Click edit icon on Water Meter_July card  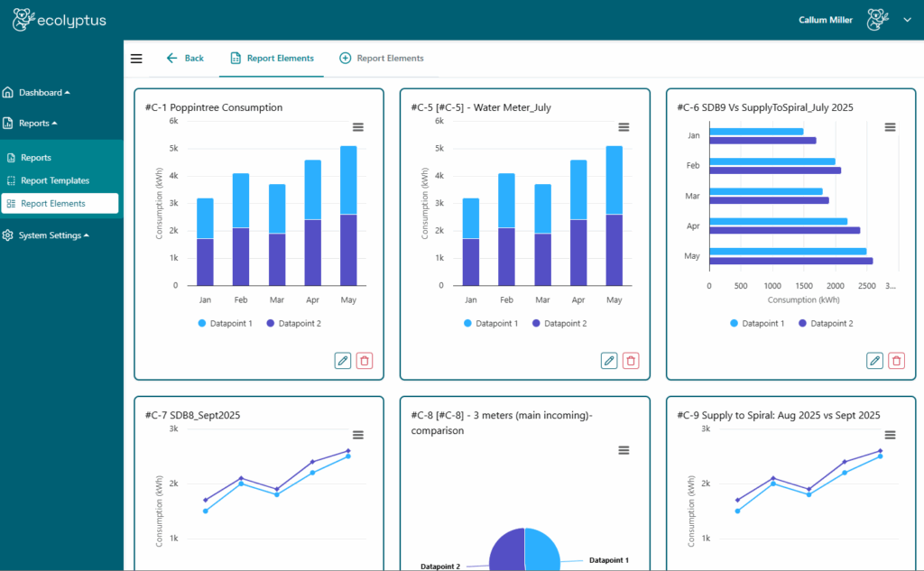pos(609,361)
